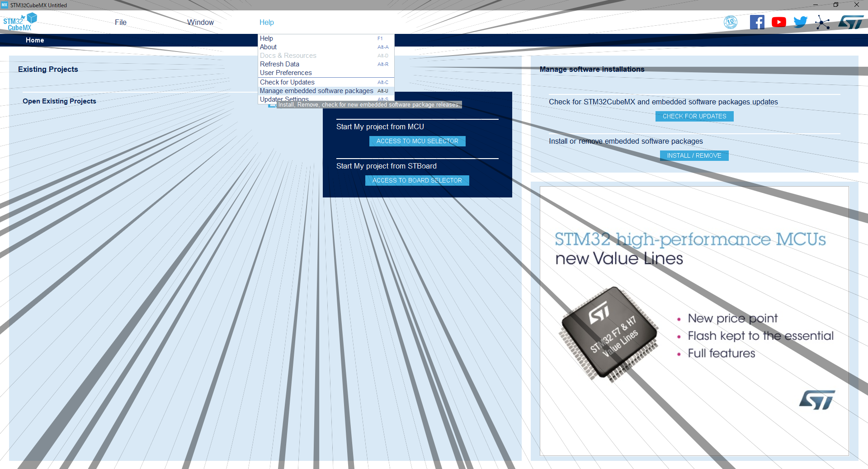The image size is (868, 469).
Task: Select About from the Help menu
Action: pos(268,47)
